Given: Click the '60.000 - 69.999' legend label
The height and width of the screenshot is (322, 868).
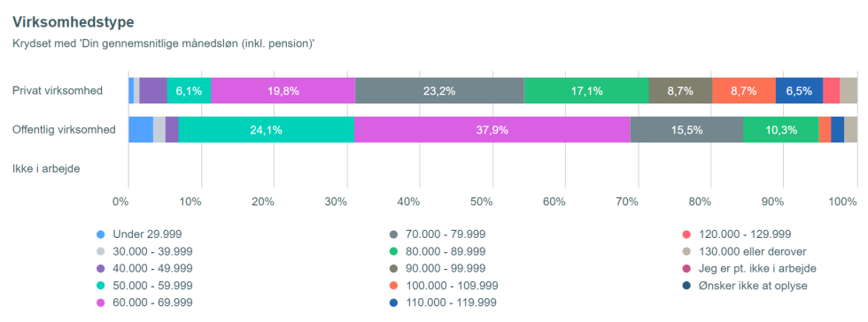Looking at the screenshot, I should coord(152,303).
